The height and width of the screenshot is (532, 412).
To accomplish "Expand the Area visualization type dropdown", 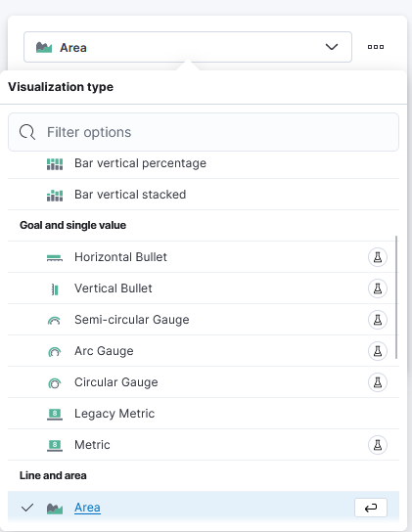I will (x=188, y=47).
